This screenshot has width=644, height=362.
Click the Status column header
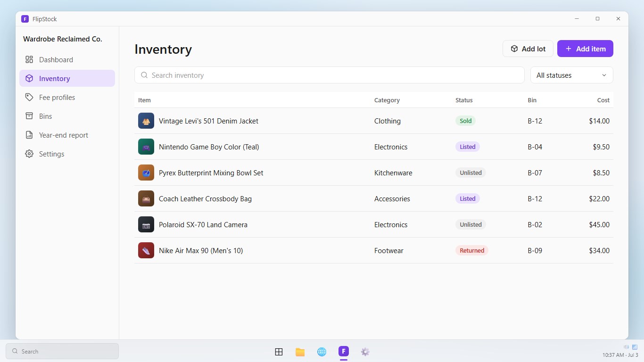[464, 100]
